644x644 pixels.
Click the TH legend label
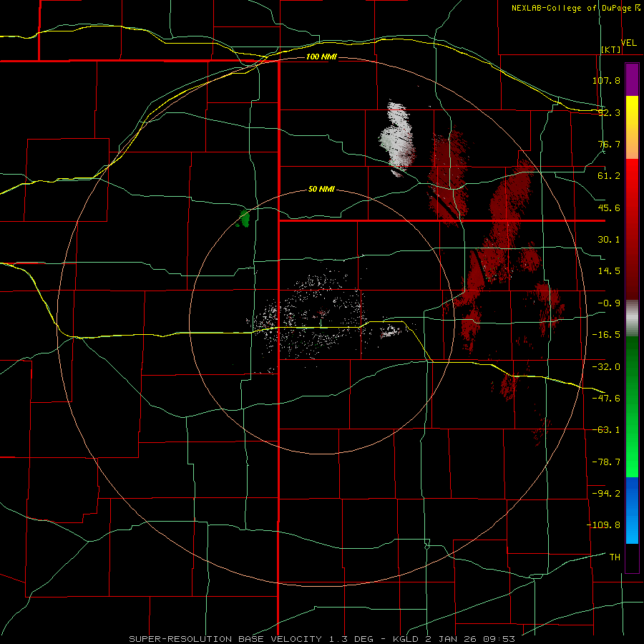click(615, 557)
